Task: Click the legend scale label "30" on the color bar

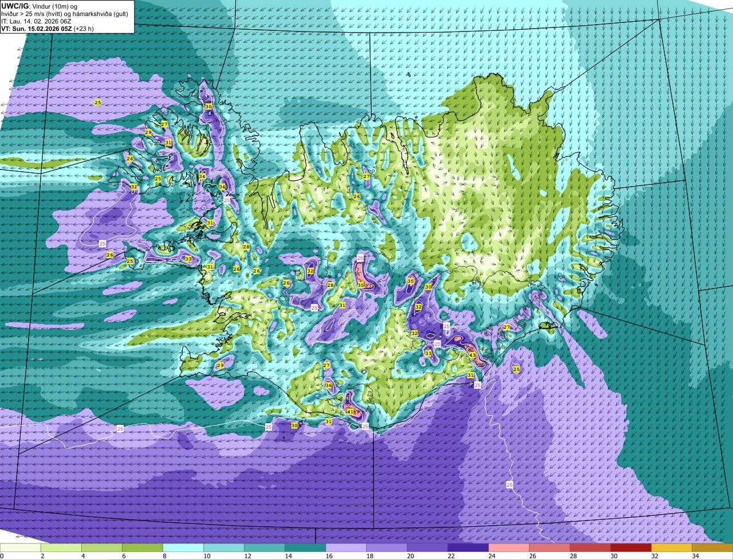Action: (x=614, y=556)
